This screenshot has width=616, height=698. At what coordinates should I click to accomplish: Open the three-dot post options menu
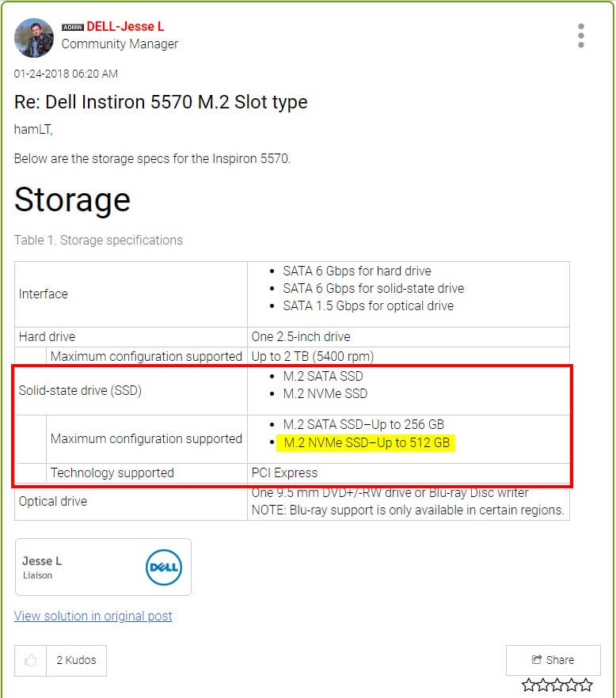(581, 36)
